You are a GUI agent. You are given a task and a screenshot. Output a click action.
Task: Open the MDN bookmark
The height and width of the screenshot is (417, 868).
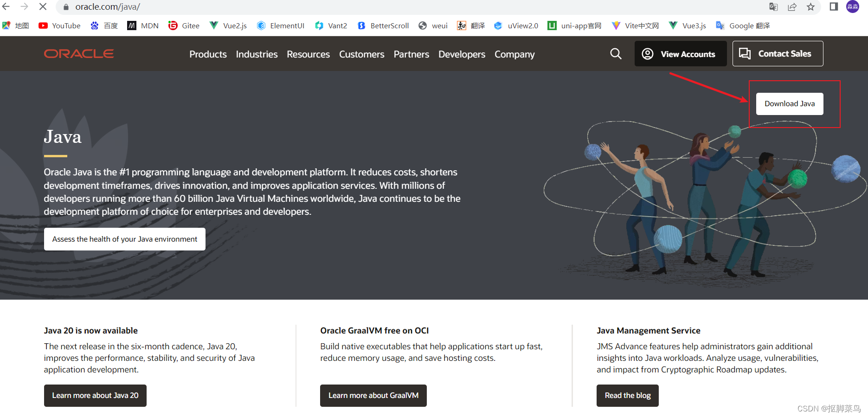coord(143,26)
